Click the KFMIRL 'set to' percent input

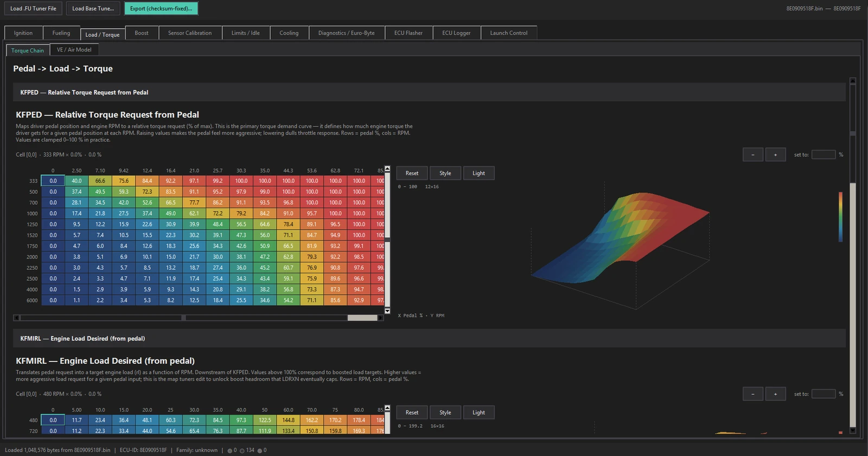pyautogui.click(x=824, y=394)
